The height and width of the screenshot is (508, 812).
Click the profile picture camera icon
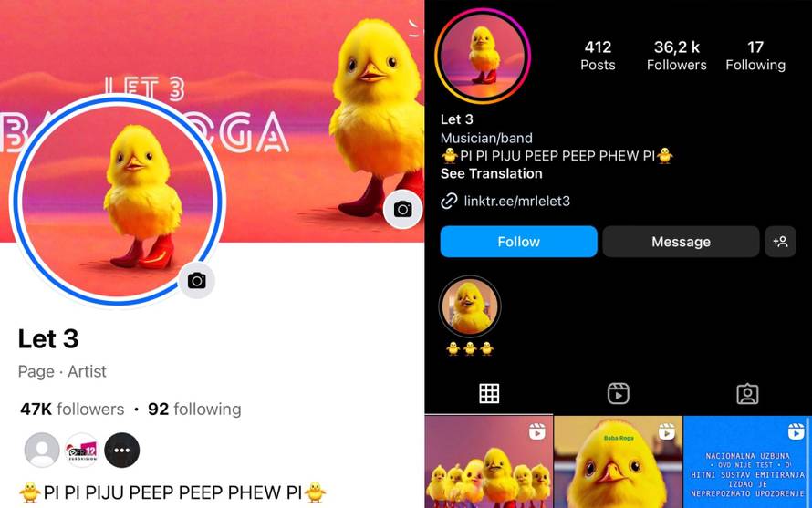tap(197, 281)
